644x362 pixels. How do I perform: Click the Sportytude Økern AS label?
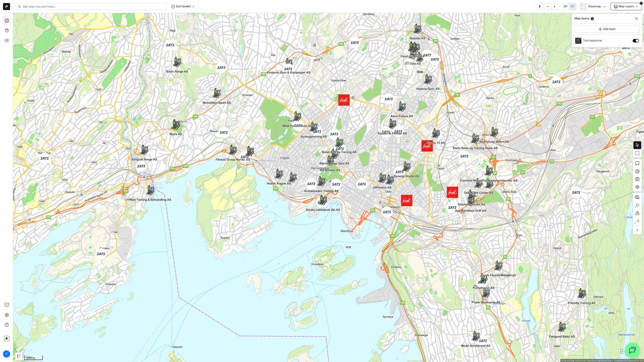click(494, 142)
